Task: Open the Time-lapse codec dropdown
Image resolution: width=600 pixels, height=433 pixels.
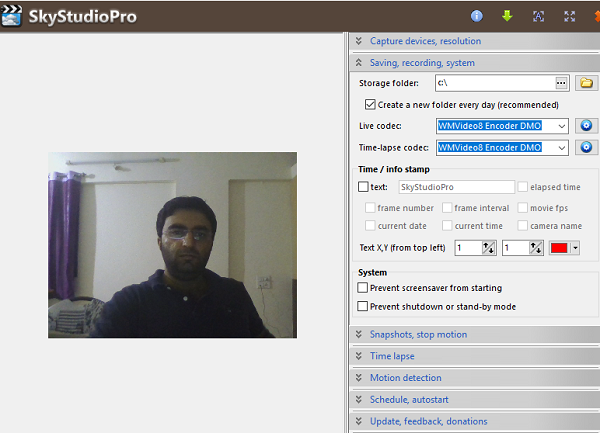Action: pos(561,148)
